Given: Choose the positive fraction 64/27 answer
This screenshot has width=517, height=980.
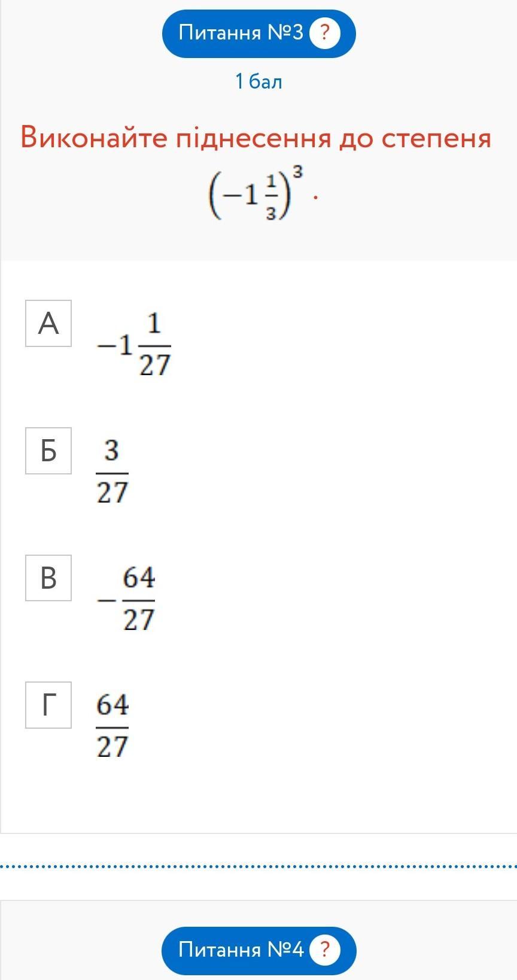Looking at the screenshot, I should coord(112,726).
